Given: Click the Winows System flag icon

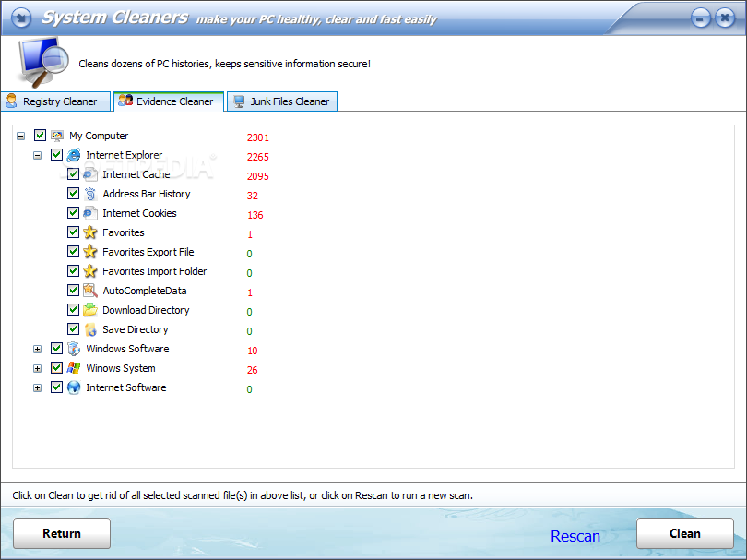Looking at the screenshot, I should 74,368.
